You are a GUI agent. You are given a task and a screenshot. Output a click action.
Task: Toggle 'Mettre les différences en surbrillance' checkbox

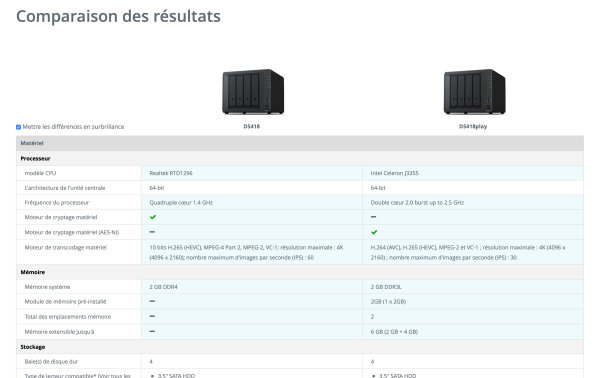click(18, 127)
